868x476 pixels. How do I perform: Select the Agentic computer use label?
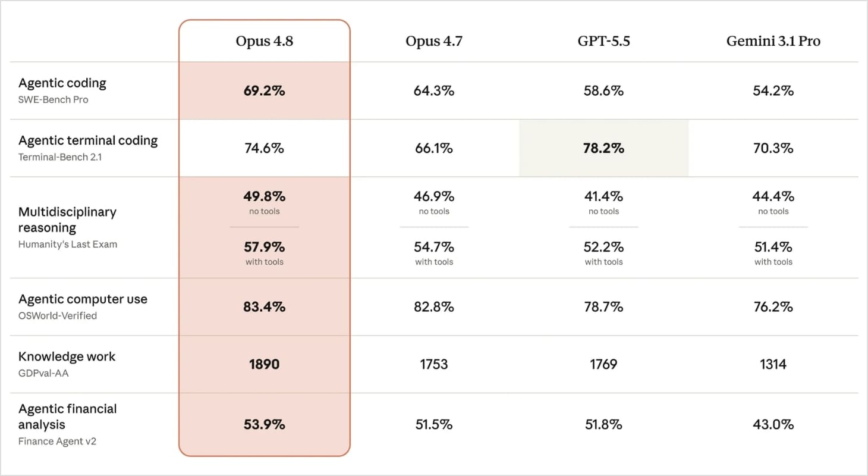(x=83, y=299)
